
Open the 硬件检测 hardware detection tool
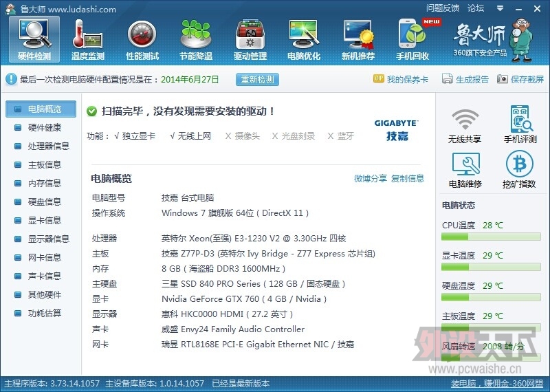(x=34, y=40)
